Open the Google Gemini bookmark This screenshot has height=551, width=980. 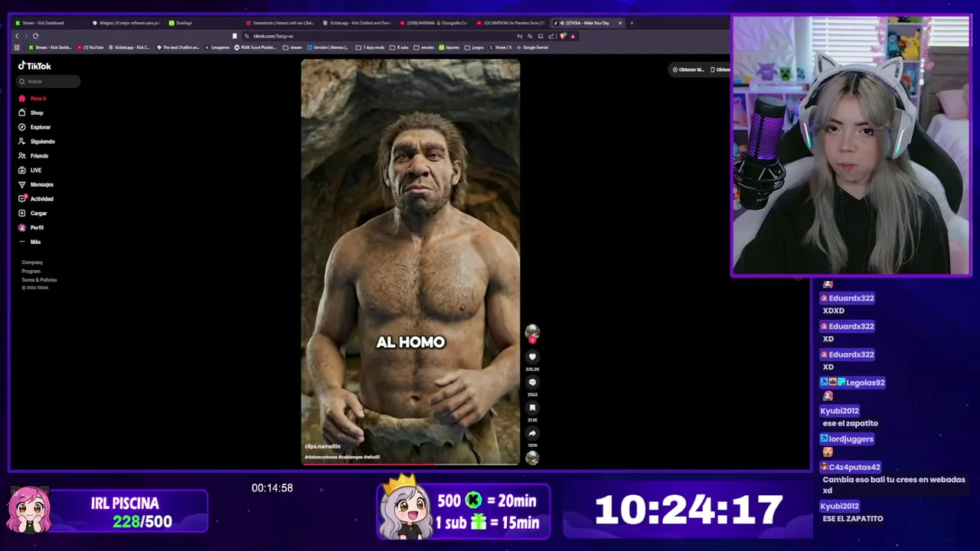click(x=532, y=47)
